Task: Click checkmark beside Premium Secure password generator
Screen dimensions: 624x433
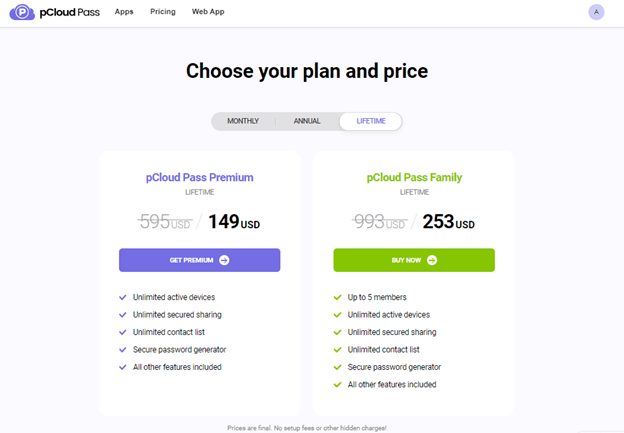Action: click(123, 350)
